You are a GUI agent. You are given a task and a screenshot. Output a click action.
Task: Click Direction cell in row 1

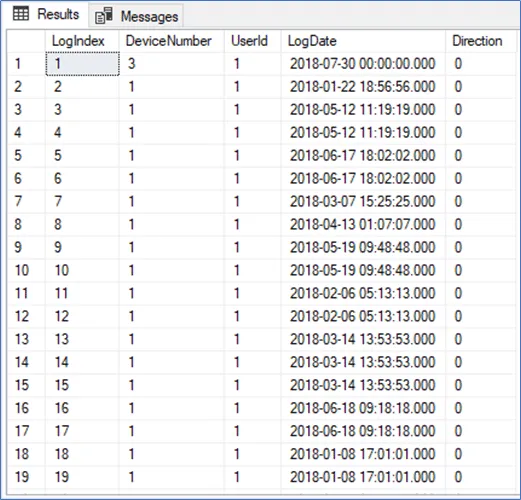(480, 64)
